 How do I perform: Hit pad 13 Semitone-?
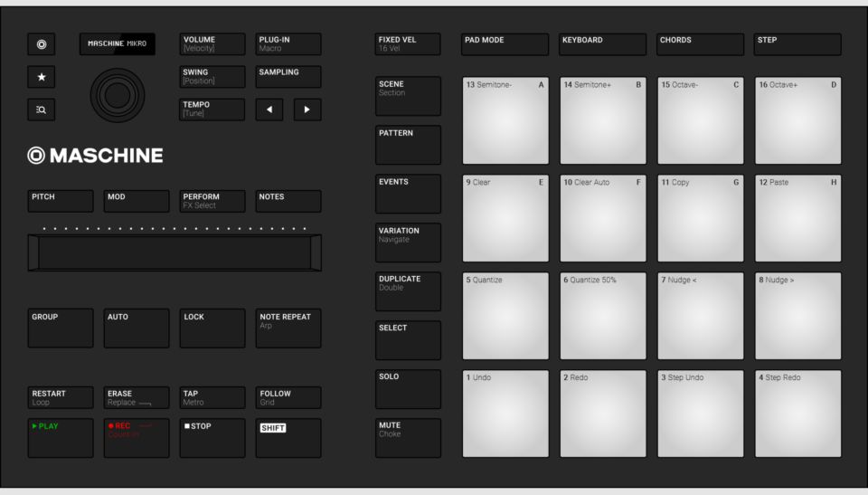tap(505, 121)
